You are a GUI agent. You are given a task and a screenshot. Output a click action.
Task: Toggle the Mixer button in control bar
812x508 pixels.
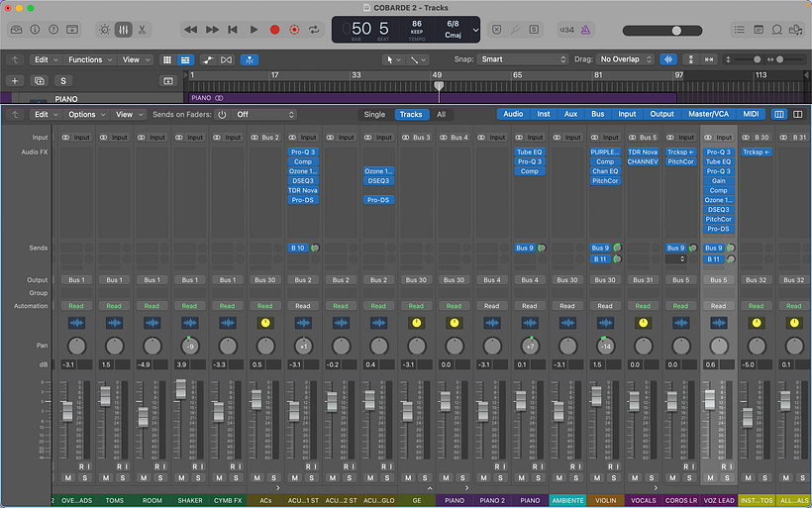tap(123, 30)
